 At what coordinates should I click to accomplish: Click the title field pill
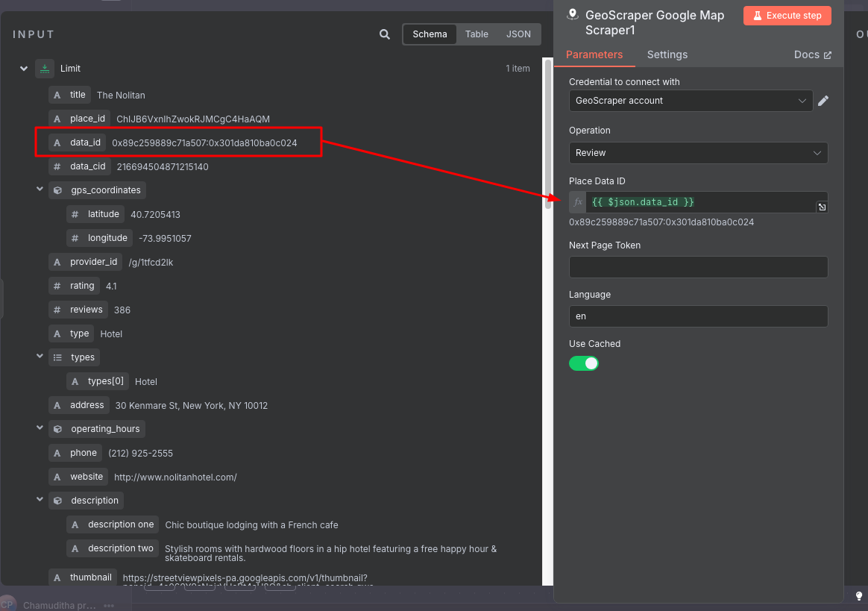tap(70, 95)
